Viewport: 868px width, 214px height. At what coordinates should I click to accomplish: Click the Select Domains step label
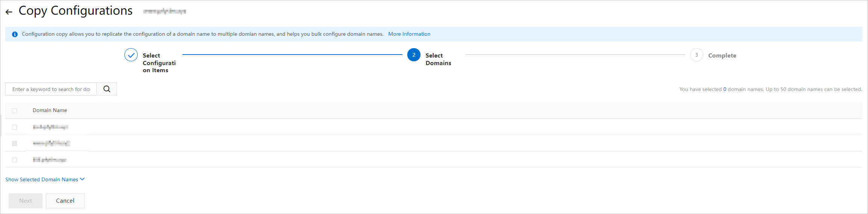(x=438, y=59)
